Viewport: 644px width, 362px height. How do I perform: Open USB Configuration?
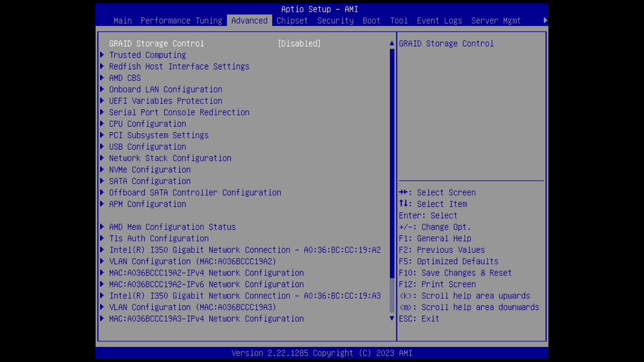(x=147, y=147)
